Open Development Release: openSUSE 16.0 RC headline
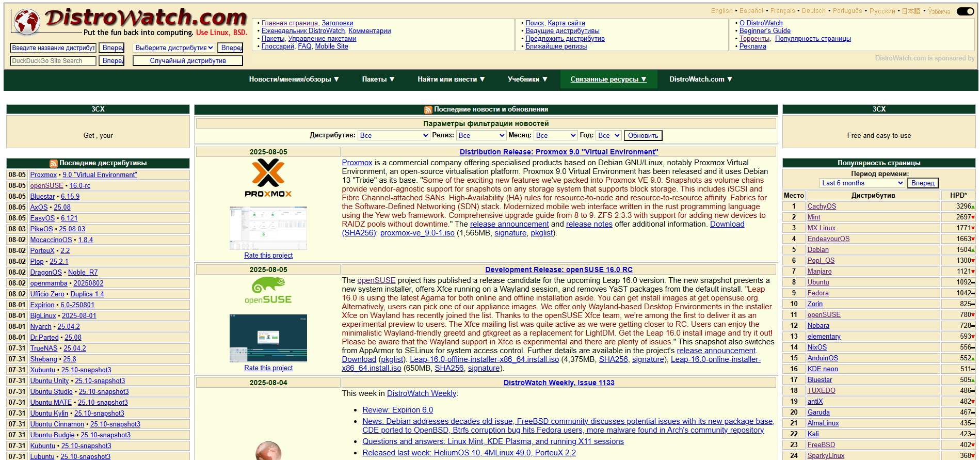980x460 pixels. (x=559, y=269)
